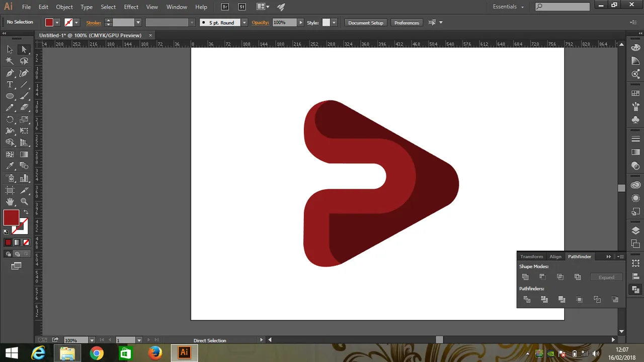
Task: Open the Style dropdown arrow
Action: [334, 23]
